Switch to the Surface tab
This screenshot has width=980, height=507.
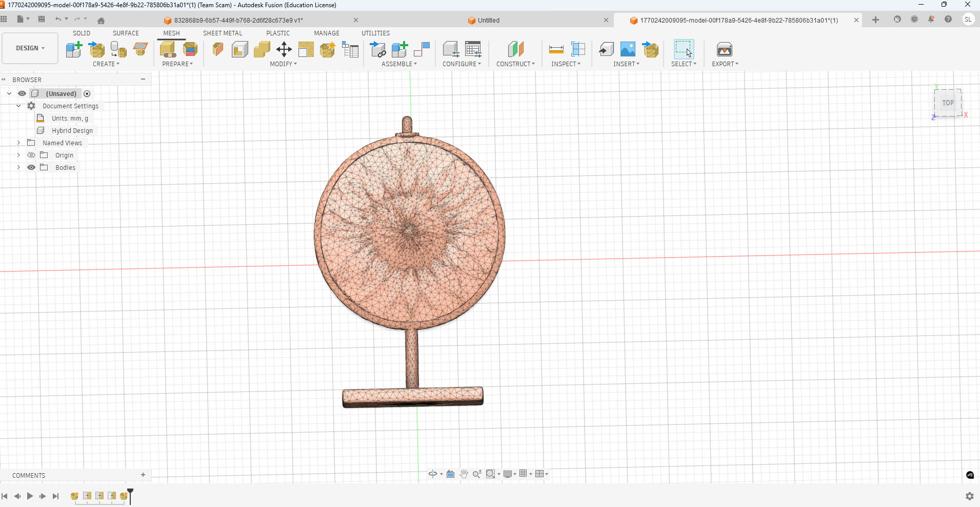click(126, 33)
